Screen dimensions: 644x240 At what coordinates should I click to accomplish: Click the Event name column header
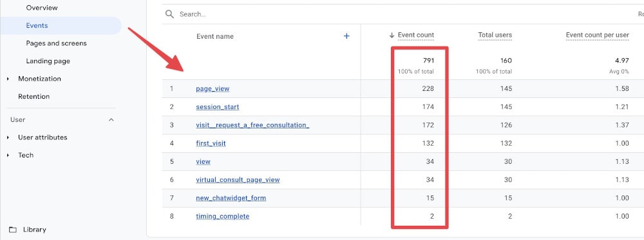tap(215, 36)
